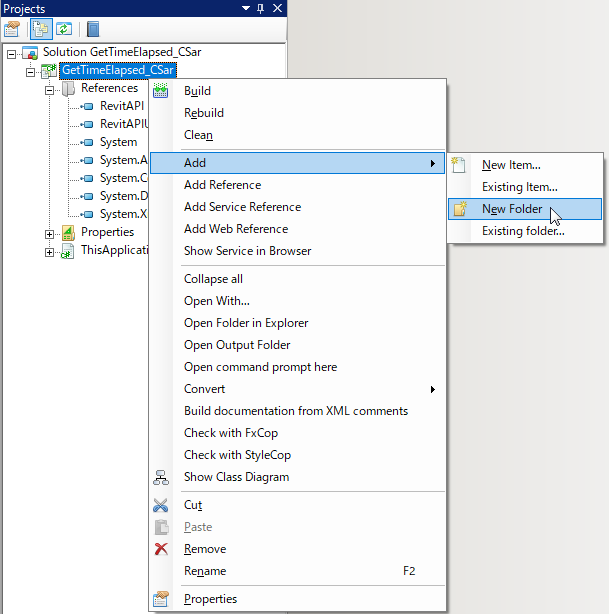Click the System.C reference icon
Viewport: 609px width, 614px height.
pos(87,178)
